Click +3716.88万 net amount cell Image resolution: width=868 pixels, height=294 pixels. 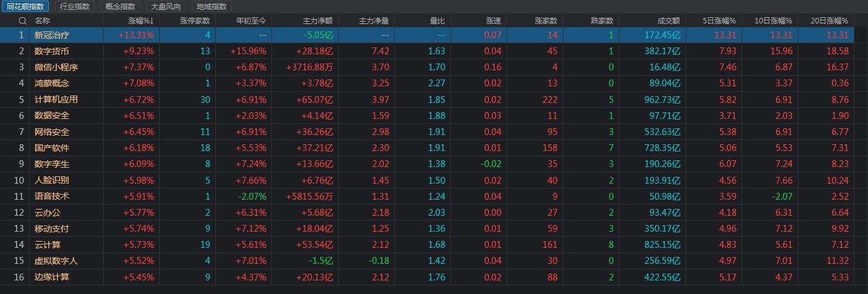(x=310, y=67)
